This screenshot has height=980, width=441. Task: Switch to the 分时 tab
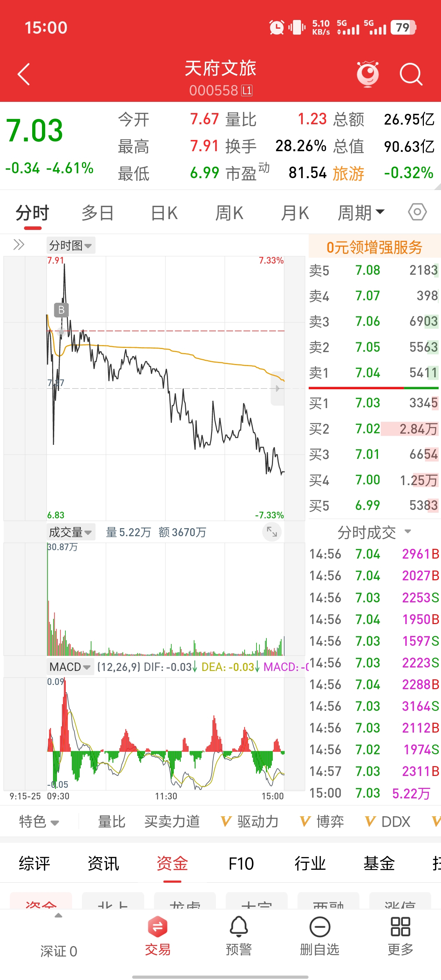click(x=32, y=212)
